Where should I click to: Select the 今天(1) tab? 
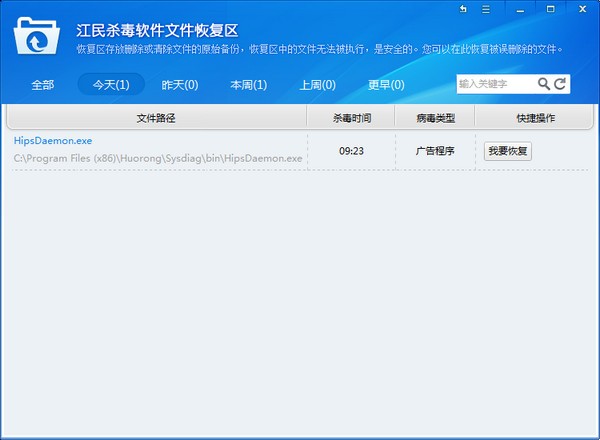point(111,85)
